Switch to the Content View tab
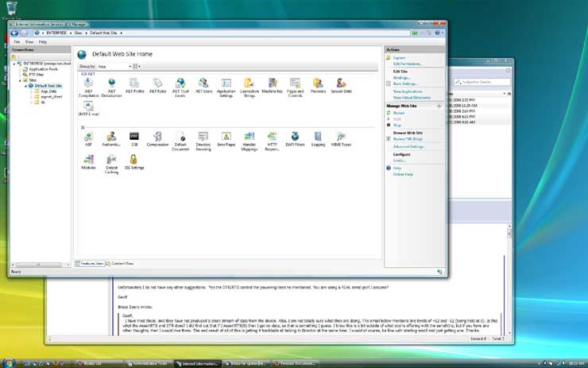Image resolution: width=588 pixels, height=368 pixels. 120,264
